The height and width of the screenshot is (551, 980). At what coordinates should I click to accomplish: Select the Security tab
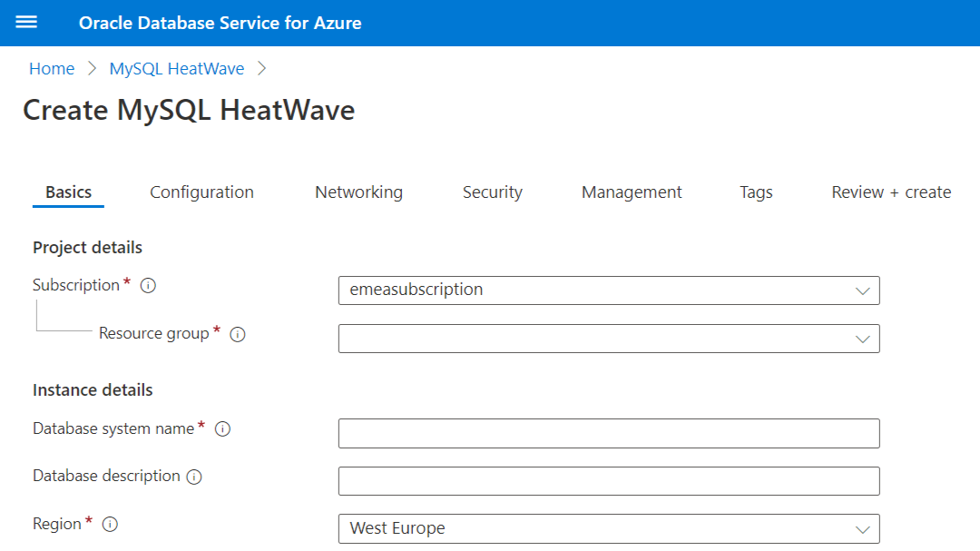[492, 192]
